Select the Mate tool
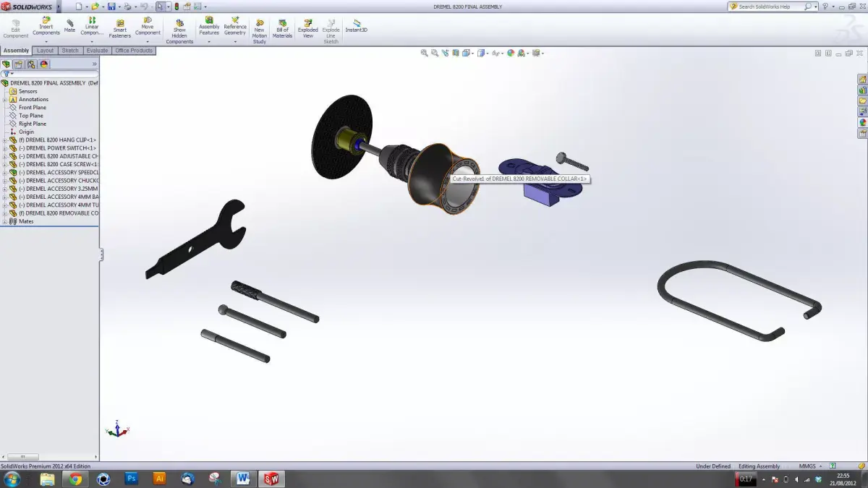This screenshot has width=868, height=488. point(69,27)
